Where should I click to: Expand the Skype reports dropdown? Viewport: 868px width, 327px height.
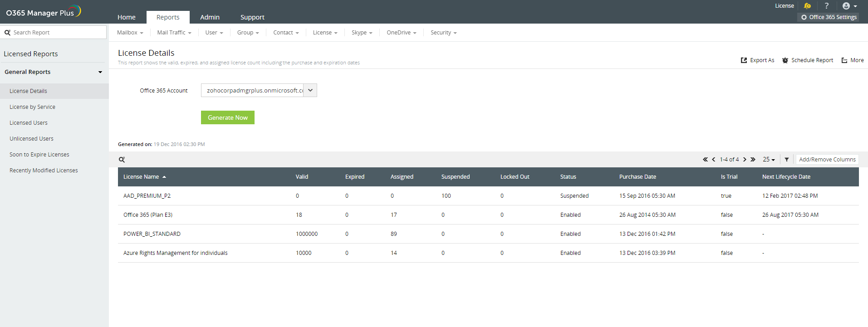(362, 33)
